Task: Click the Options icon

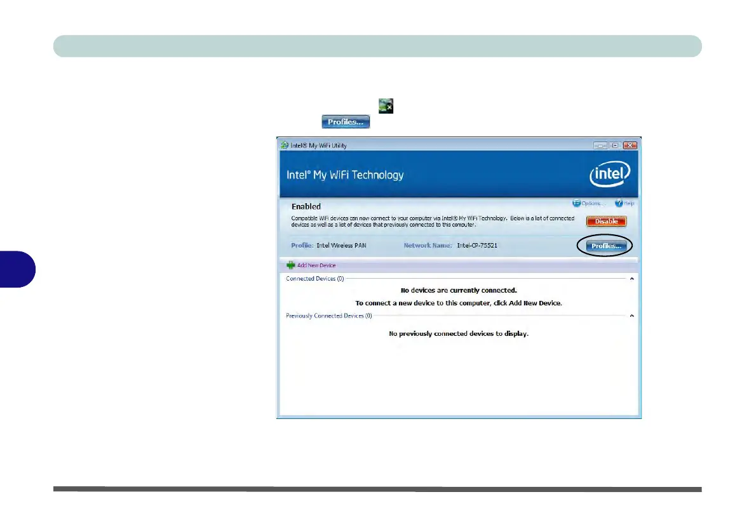Action: click(576, 203)
